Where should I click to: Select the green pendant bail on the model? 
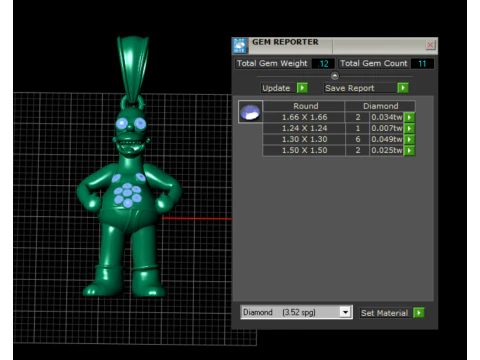(133, 70)
